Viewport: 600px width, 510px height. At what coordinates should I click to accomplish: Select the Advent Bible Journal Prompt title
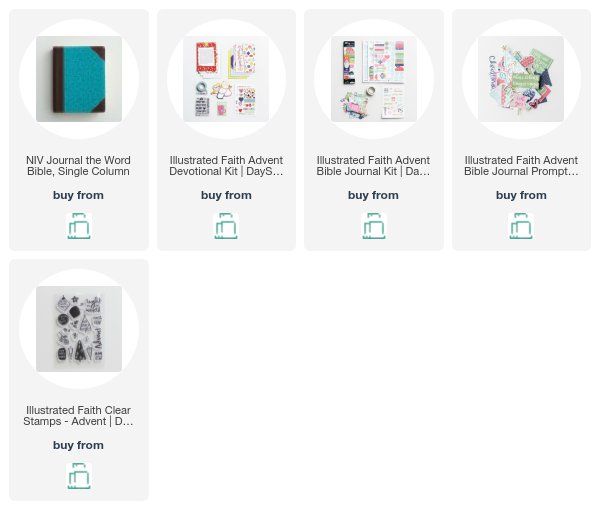point(521,166)
